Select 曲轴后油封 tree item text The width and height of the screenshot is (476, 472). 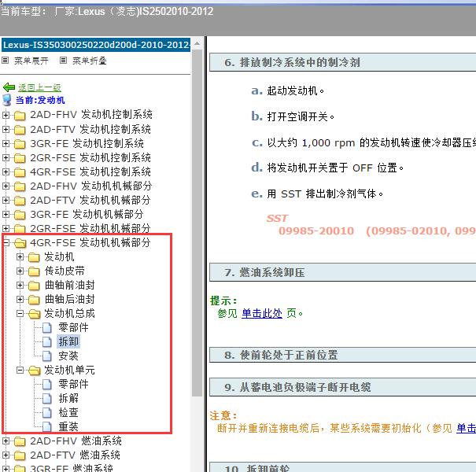[69, 299]
